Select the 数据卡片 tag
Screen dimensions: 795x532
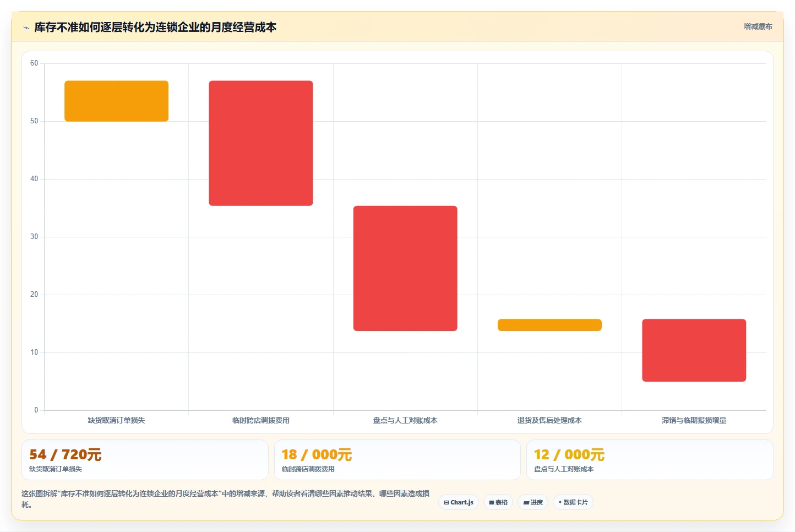[573, 502]
